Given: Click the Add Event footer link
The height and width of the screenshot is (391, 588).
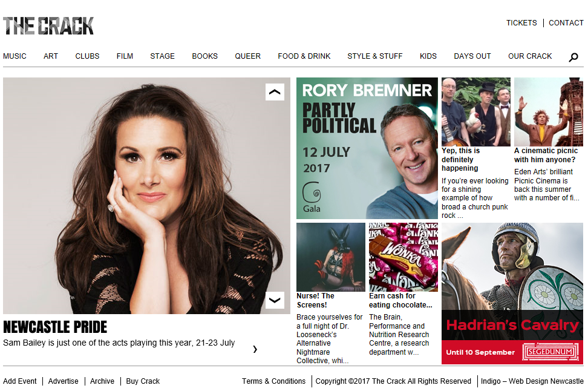Looking at the screenshot, I should tap(20, 381).
